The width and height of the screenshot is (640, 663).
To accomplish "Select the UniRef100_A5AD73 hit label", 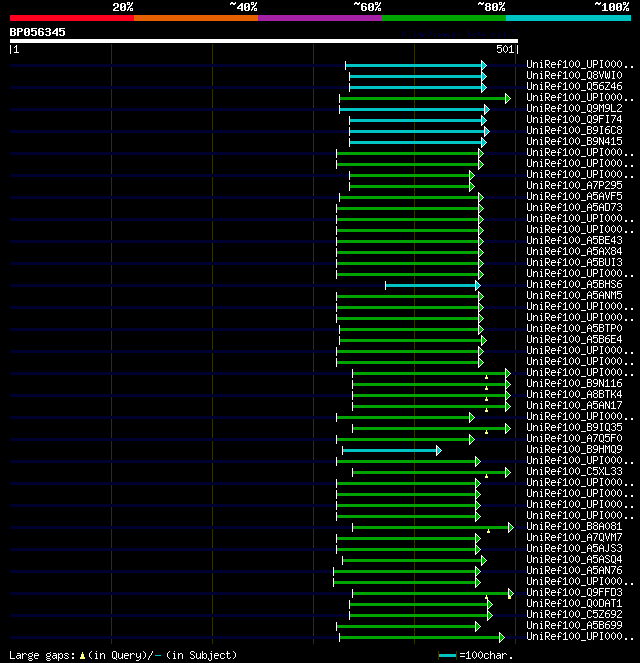I will coord(574,207).
